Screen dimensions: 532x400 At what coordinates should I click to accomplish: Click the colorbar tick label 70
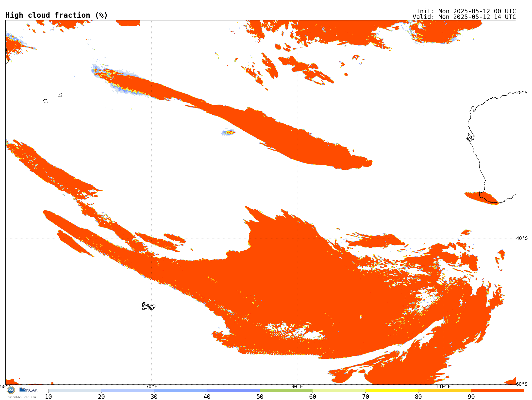(x=366, y=397)
